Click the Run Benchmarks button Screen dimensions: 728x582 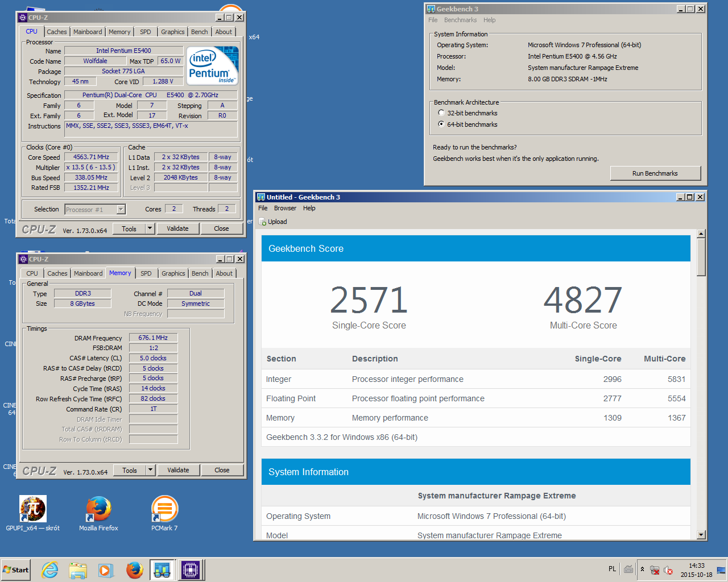point(655,173)
